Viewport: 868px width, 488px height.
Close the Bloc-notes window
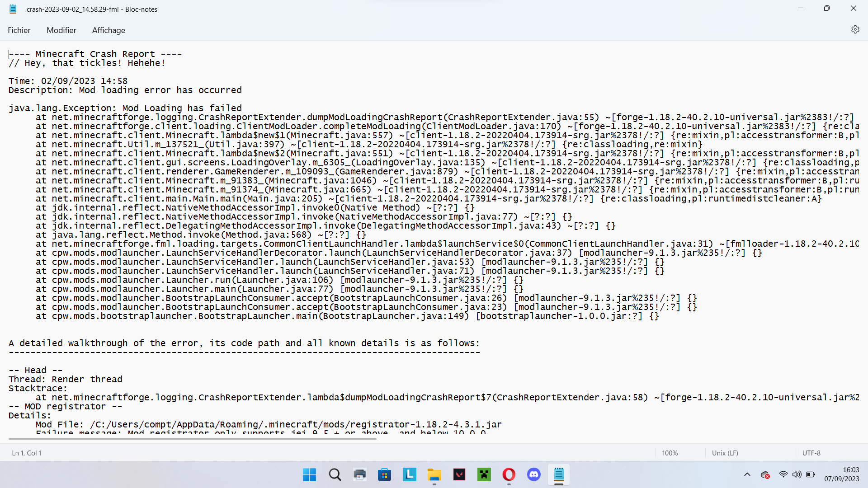854,8
